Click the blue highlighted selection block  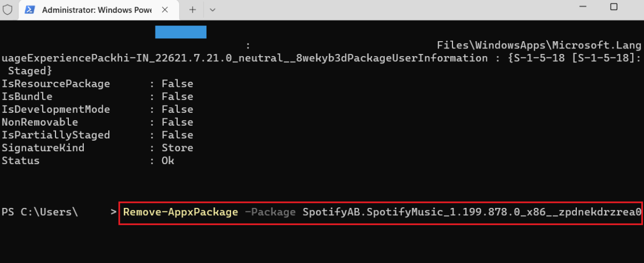[x=180, y=32]
